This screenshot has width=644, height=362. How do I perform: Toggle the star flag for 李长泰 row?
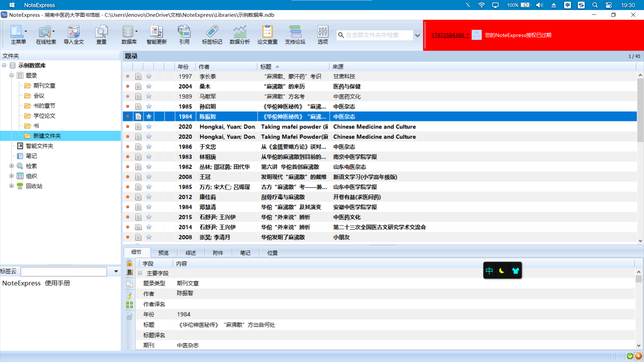tap(149, 76)
